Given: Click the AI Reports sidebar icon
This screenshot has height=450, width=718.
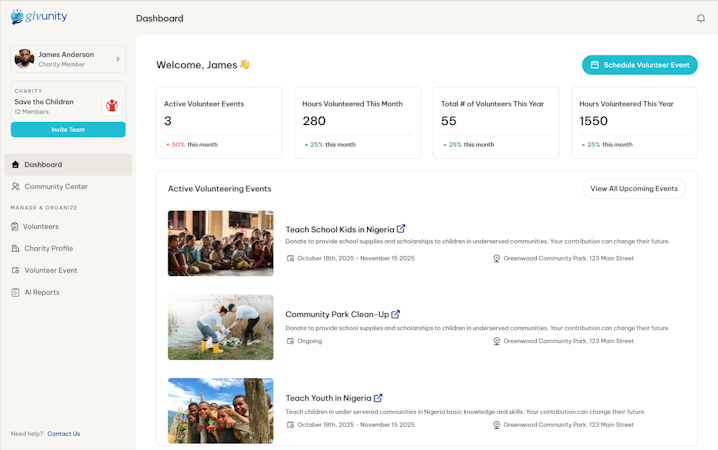Looking at the screenshot, I should pyautogui.click(x=15, y=292).
